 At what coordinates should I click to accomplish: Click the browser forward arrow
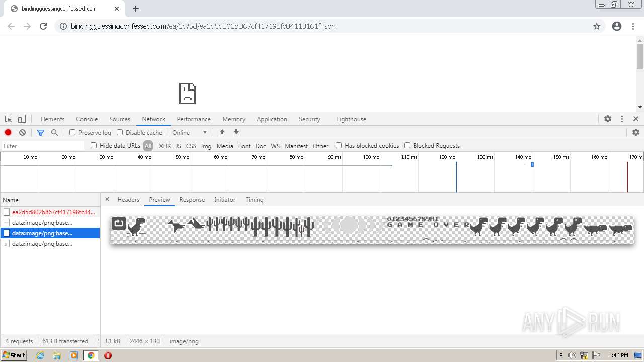click(27, 26)
